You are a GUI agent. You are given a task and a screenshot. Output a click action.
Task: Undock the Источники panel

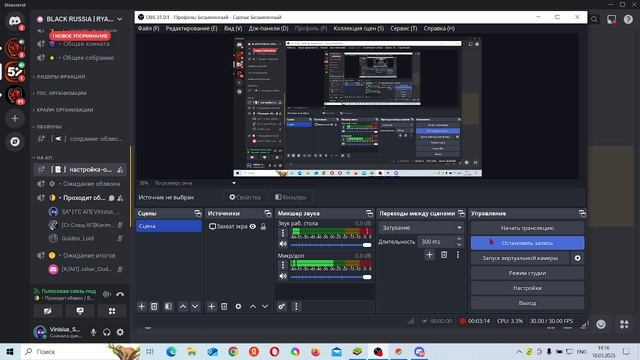tap(268, 213)
